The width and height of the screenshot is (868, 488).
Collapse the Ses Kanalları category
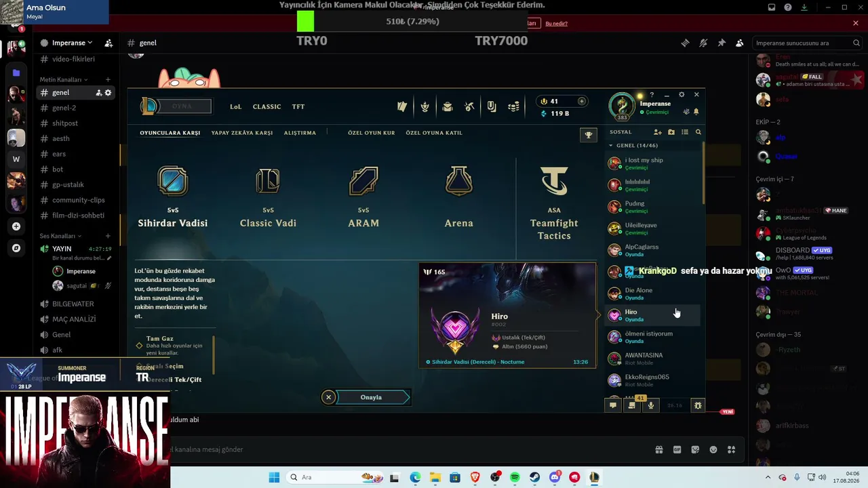point(60,236)
